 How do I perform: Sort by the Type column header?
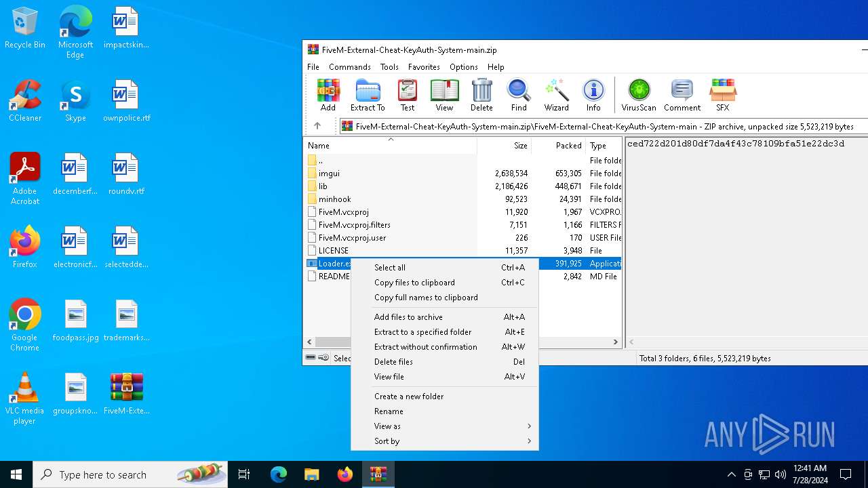coord(604,145)
